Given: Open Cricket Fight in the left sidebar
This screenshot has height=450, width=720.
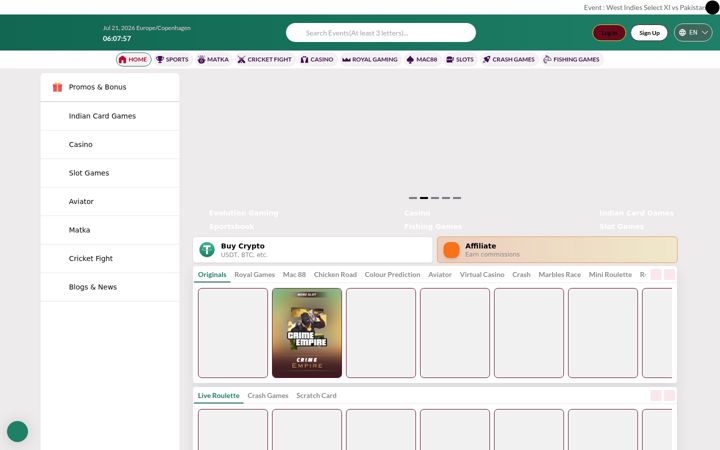Looking at the screenshot, I should (x=110, y=259).
